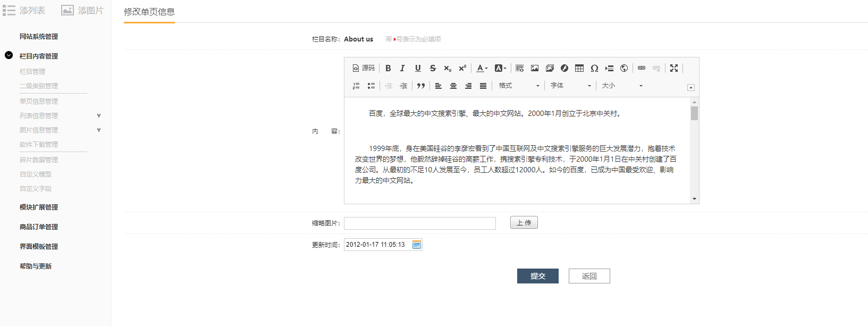The image size is (868, 326).
Task: Click the select all icon
Action: tap(520, 68)
